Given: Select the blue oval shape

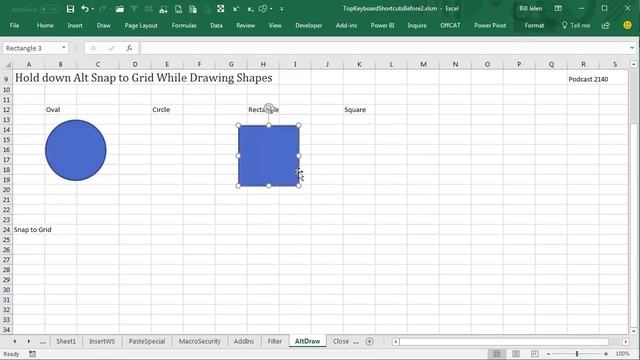Looking at the screenshot, I should (76, 150).
